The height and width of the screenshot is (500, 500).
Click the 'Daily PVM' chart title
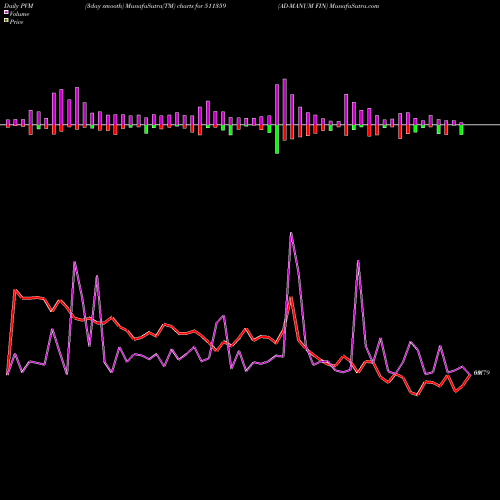click(18, 6)
